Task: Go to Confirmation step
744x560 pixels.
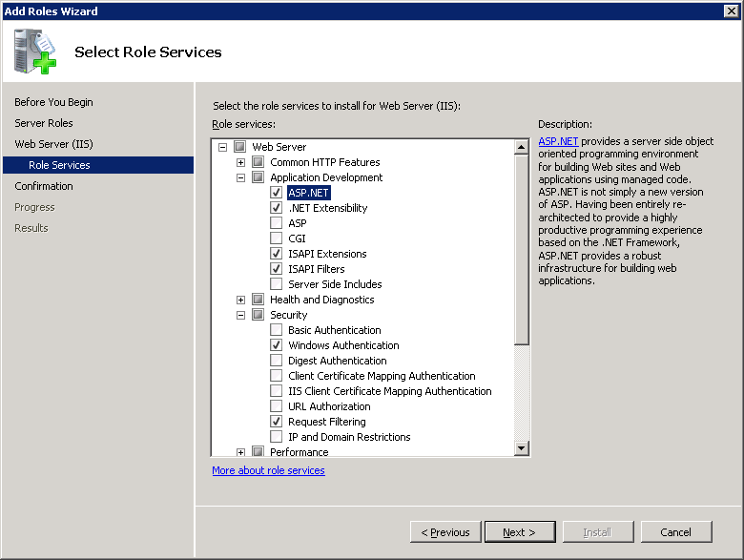Action: click(44, 186)
